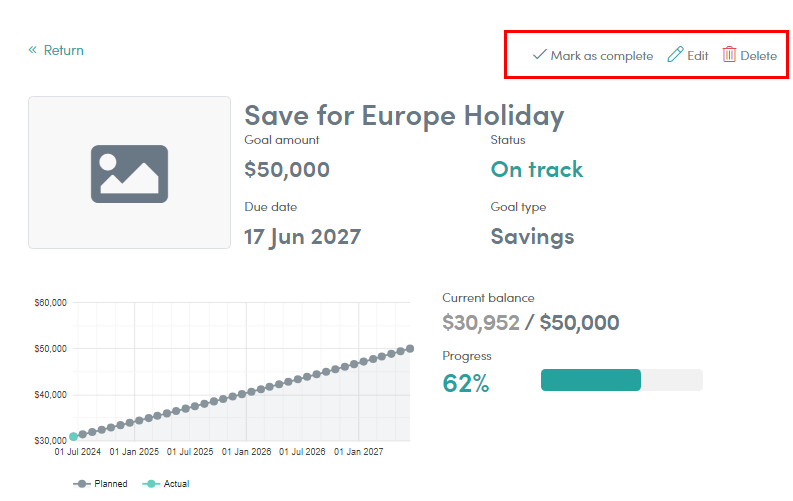Click the goal image placeholder icon
Viewport: 793px width, 501px height.
click(129, 174)
